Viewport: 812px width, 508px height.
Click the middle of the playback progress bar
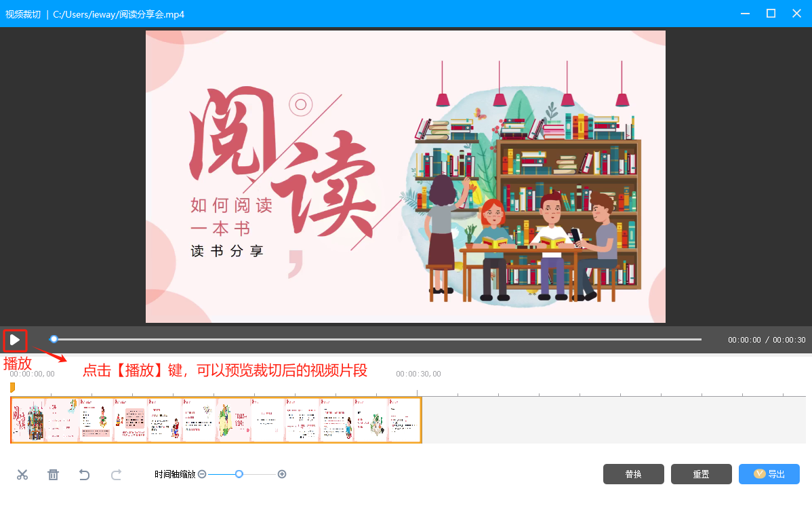(377, 339)
